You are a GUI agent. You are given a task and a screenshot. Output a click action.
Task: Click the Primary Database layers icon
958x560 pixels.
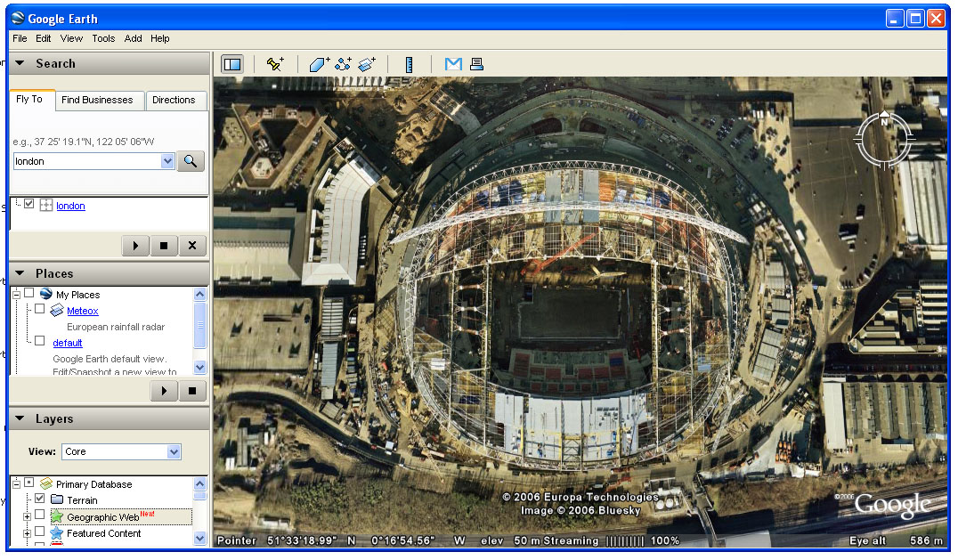(45, 483)
